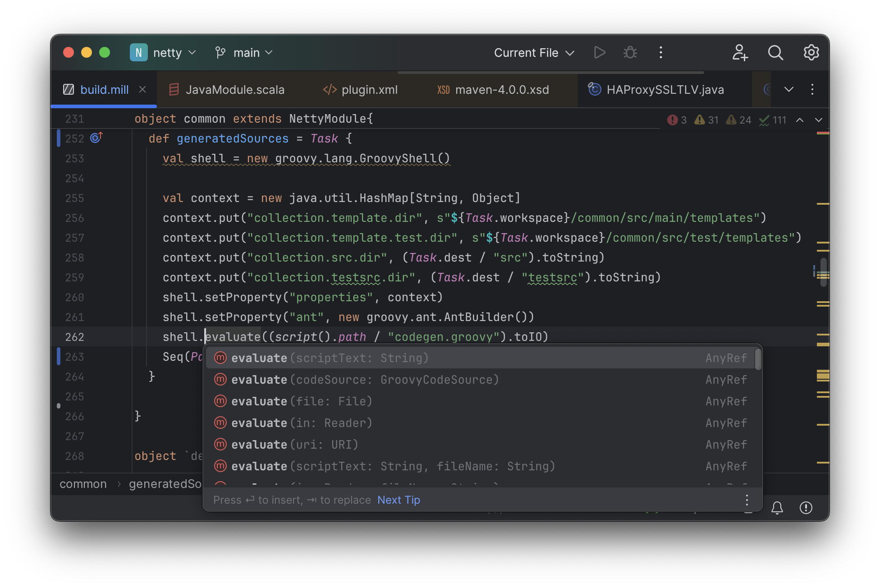Start the Debug session via bug icon
This screenshot has width=880, height=588.
pos(630,52)
